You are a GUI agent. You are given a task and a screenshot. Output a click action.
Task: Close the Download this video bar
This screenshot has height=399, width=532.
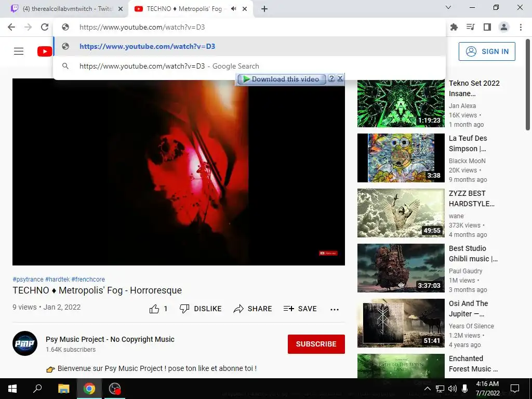click(340, 79)
